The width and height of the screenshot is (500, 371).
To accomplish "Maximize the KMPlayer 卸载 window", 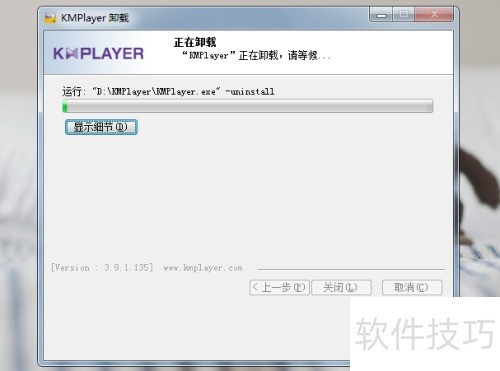I will click(x=404, y=14).
